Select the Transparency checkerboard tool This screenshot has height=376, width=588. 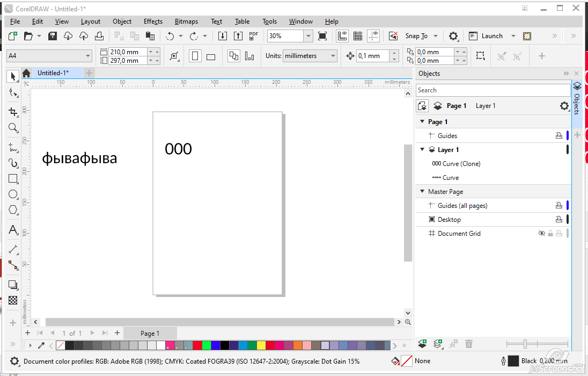[13, 300]
